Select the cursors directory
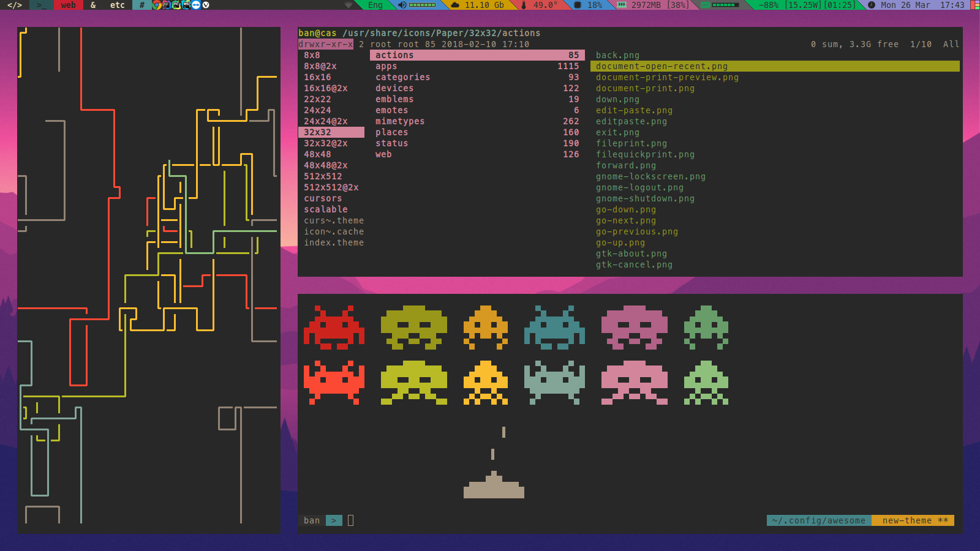980x551 pixels. [x=323, y=198]
